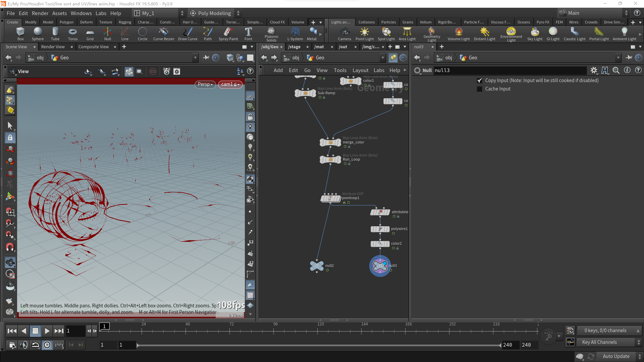644x362 pixels.
Task: Select the Draw Curve shelf tool
Action: coord(188,34)
